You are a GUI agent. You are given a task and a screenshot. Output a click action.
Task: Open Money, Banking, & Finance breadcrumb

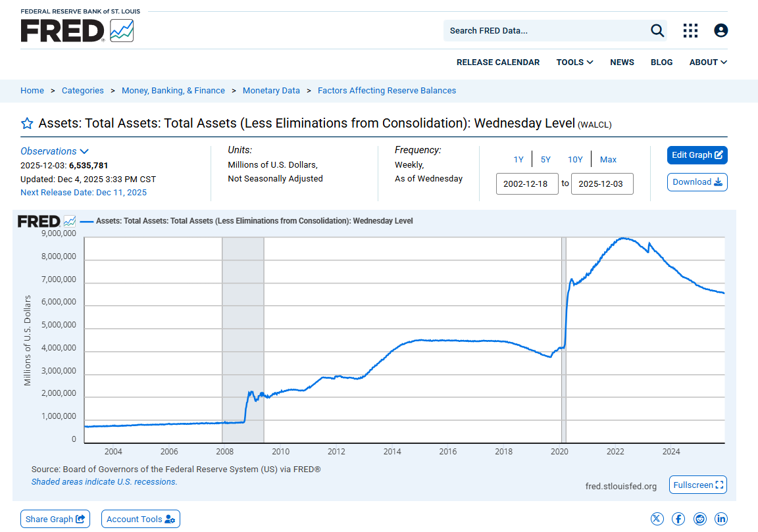pyautogui.click(x=173, y=90)
